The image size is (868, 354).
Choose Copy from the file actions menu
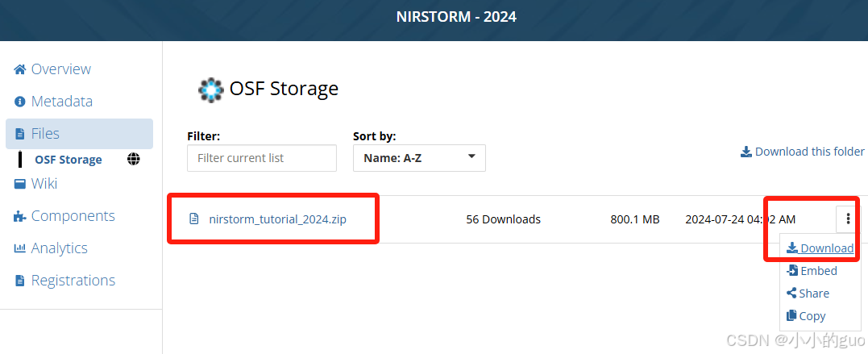(x=806, y=316)
